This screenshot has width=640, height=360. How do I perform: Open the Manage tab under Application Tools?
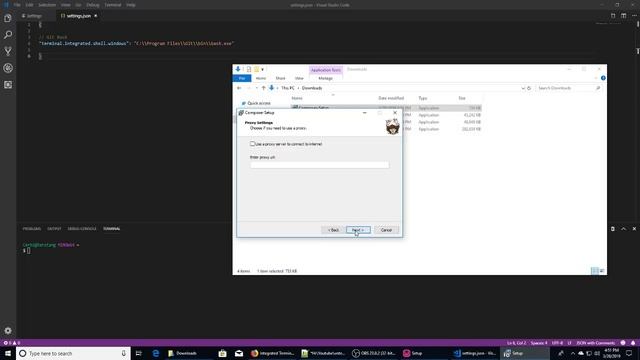[325, 78]
